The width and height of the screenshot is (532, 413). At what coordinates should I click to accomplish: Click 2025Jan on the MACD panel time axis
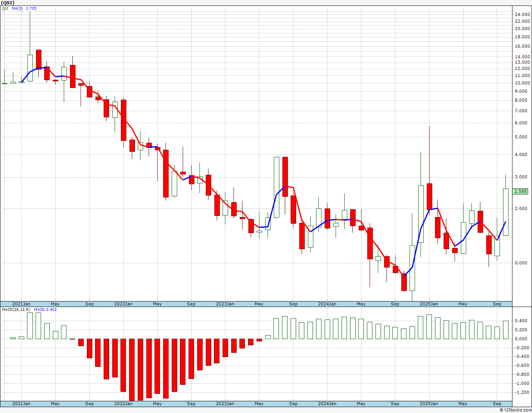coord(429,404)
